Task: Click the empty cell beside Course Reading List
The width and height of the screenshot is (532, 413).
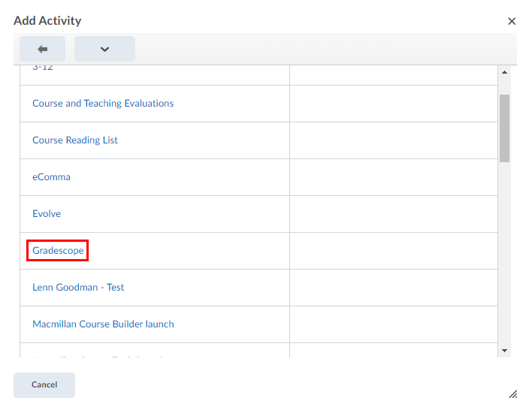Action: pyautogui.click(x=393, y=140)
